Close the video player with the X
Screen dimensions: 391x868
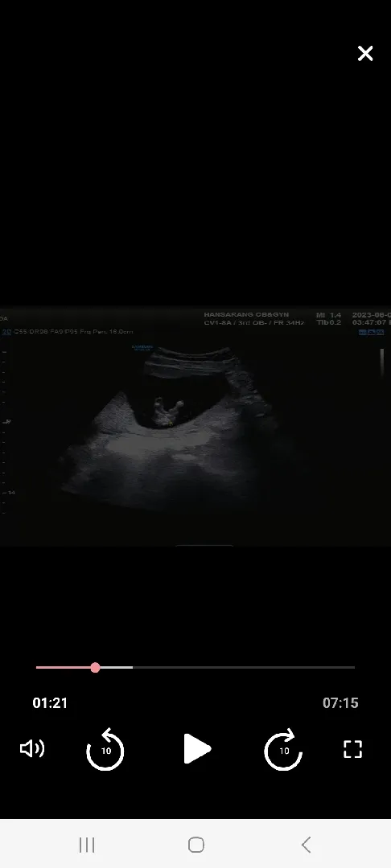[x=365, y=53]
